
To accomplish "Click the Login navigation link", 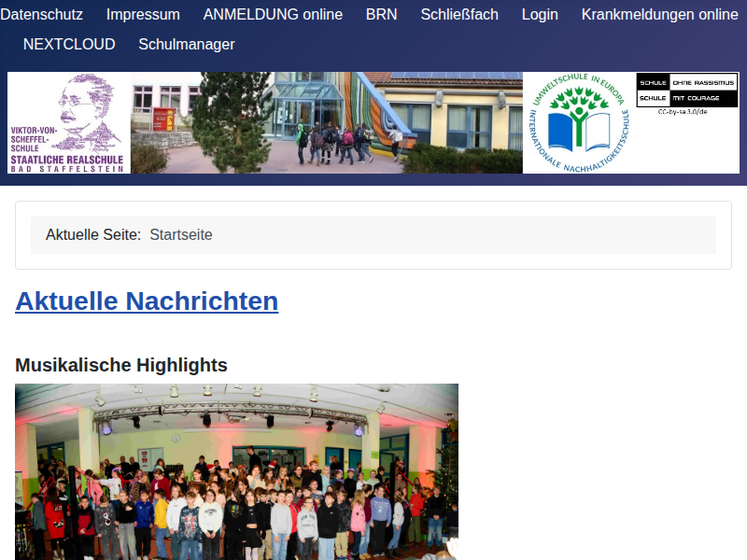I will point(540,15).
